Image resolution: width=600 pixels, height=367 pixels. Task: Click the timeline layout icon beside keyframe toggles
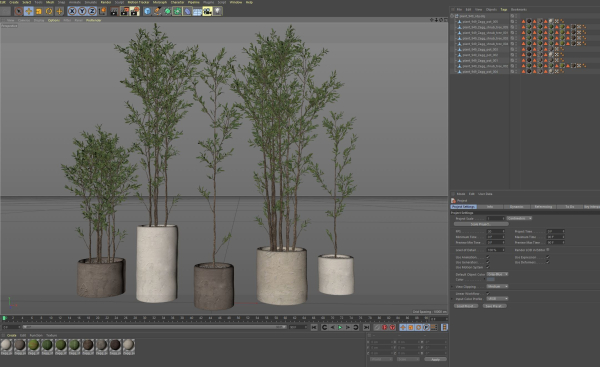pos(444,327)
